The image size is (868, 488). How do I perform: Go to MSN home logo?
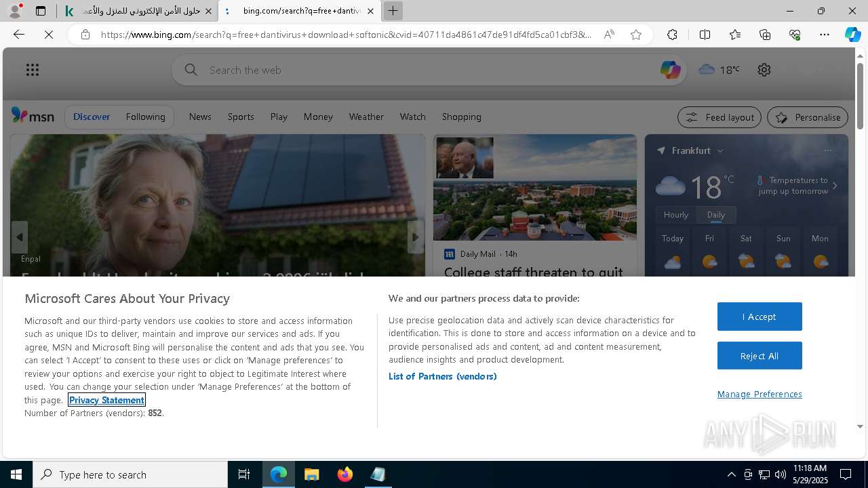[x=33, y=116]
